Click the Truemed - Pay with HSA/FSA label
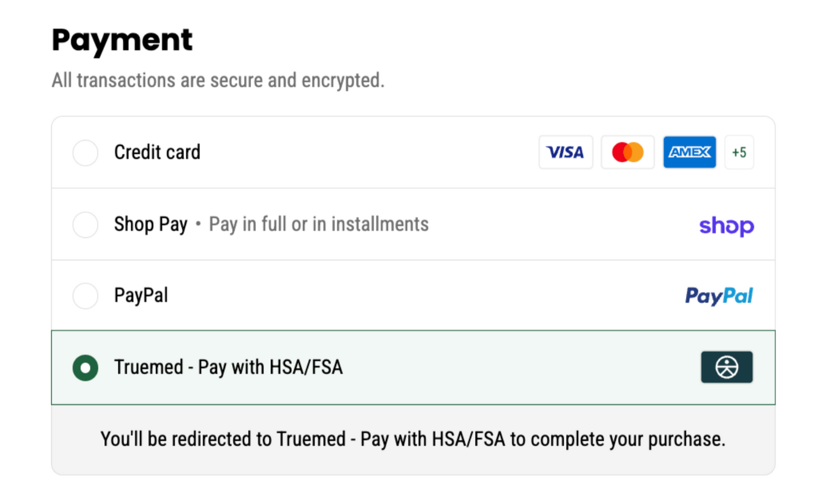 [228, 368]
